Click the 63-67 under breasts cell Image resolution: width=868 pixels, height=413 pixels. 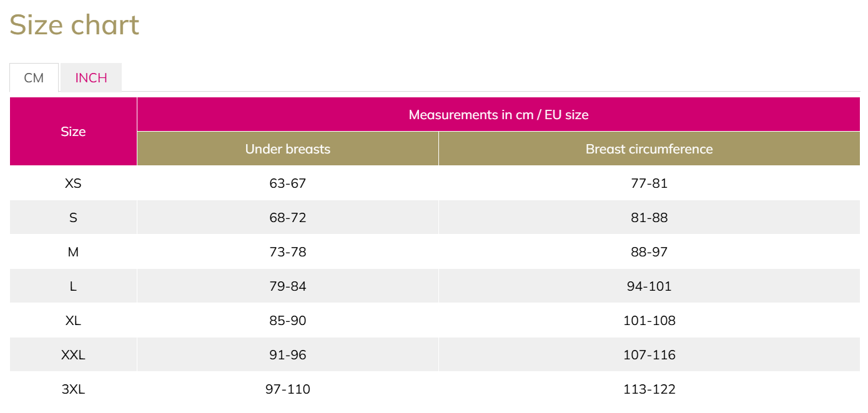(x=288, y=183)
